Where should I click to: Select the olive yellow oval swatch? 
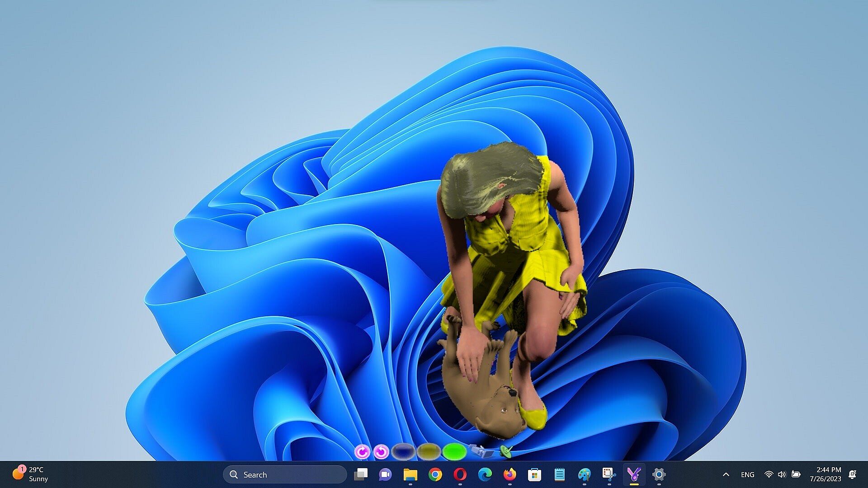coord(429,451)
